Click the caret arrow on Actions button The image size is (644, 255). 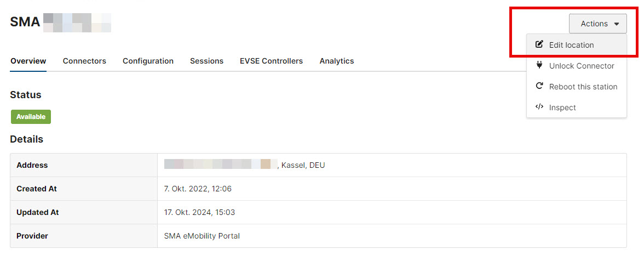coord(617,24)
